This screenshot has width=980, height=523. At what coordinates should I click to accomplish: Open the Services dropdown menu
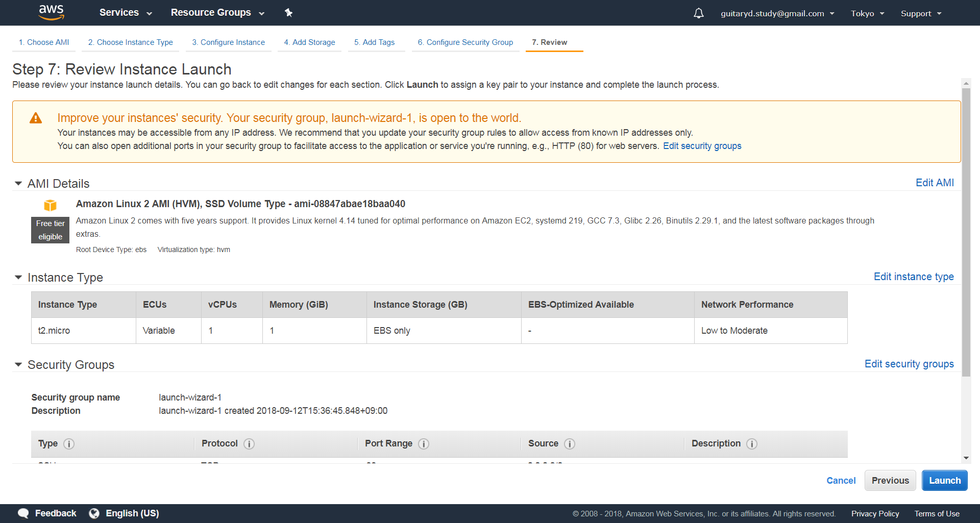[x=126, y=13]
